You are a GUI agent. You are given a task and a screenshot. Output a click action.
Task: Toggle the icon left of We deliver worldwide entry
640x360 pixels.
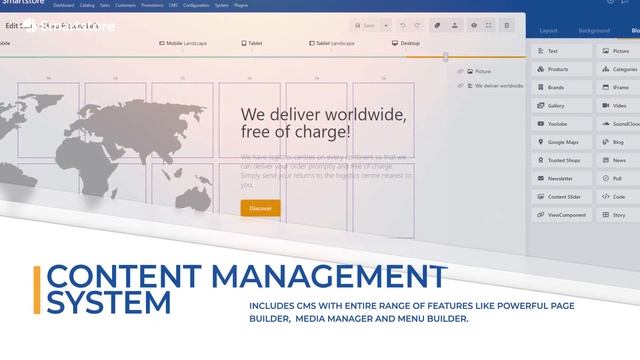click(460, 86)
